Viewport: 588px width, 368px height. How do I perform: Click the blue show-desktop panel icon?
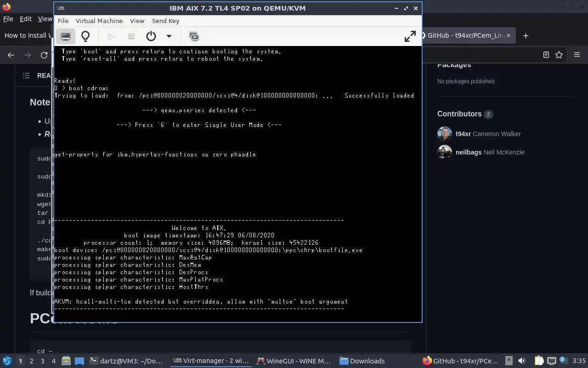click(x=79, y=361)
